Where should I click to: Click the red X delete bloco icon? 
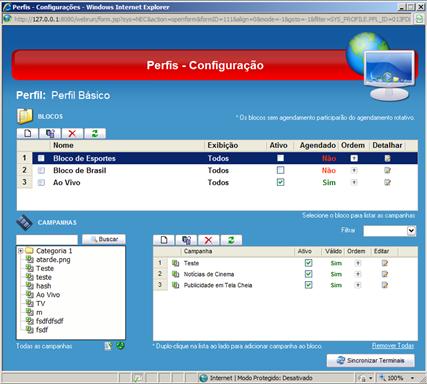(x=72, y=134)
